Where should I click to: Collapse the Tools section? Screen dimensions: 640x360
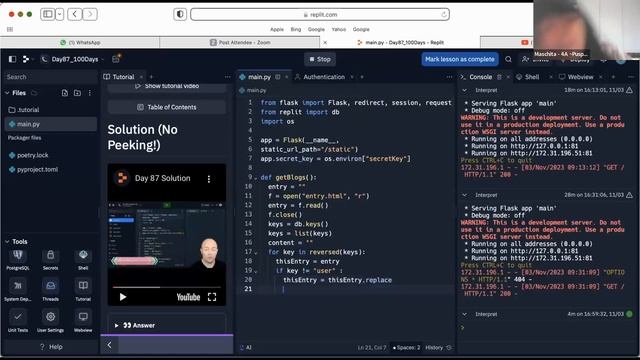[7, 242]
